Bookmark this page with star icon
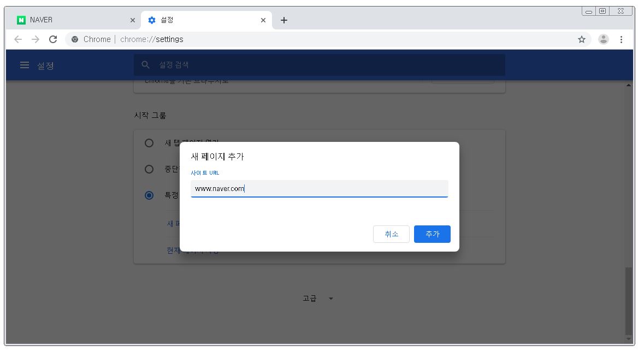The image size is (644, 352). [582, 39]
